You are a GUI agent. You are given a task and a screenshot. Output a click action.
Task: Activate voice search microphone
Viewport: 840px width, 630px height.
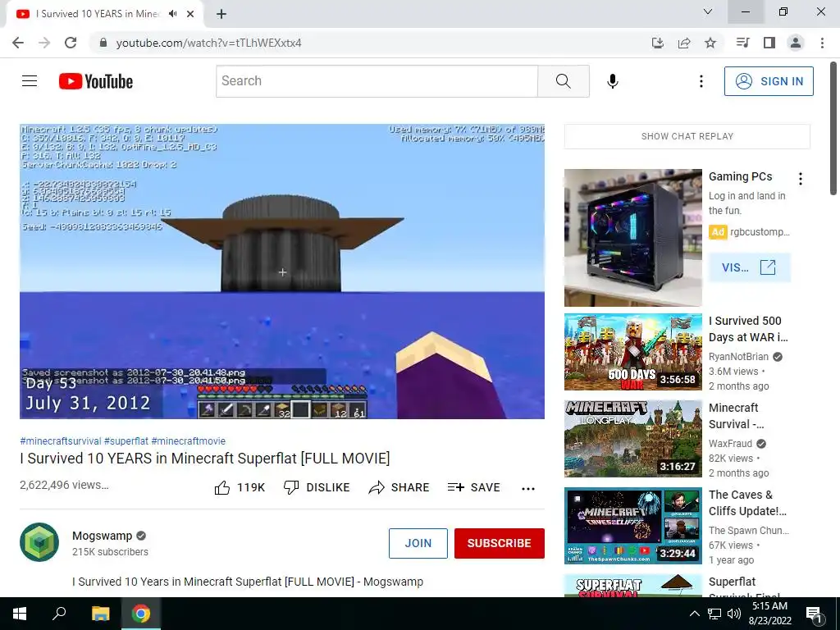[x=613, y=81]
